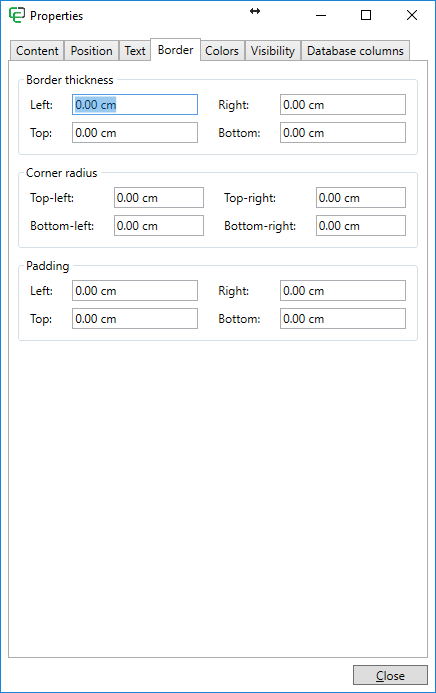The image size is (436, 693).
Task: Close the window with the X
Action: coord(412,15)
